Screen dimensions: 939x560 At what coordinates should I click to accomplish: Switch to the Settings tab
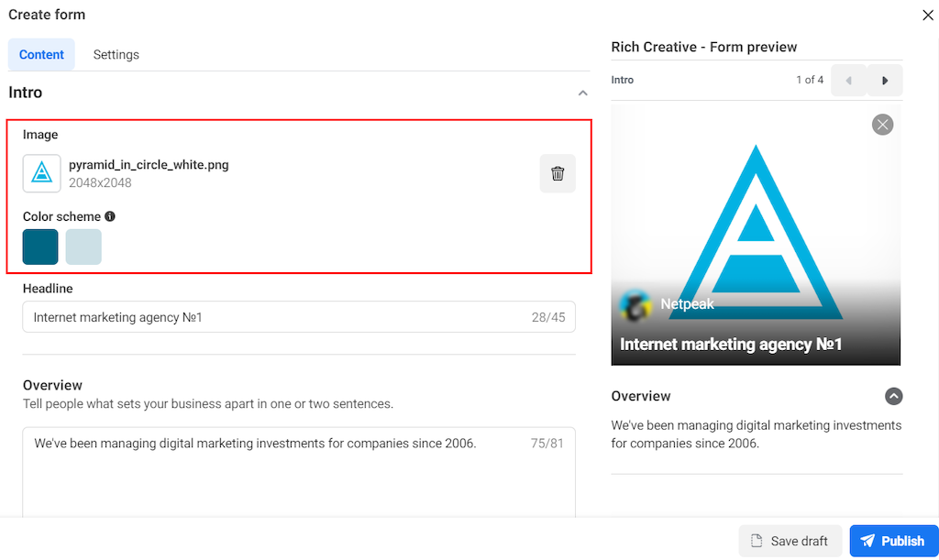click(x=116, y=54)
